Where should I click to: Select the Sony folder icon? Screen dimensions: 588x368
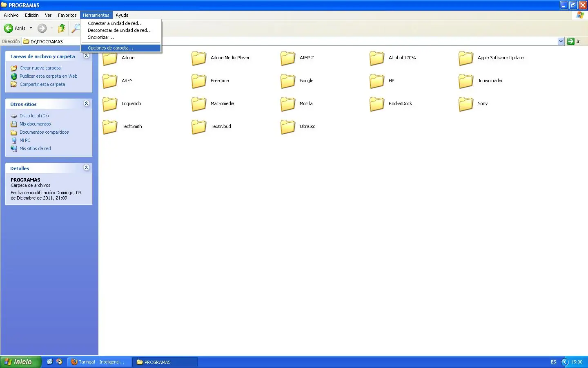pyautogui.click(x=466, y=104)
